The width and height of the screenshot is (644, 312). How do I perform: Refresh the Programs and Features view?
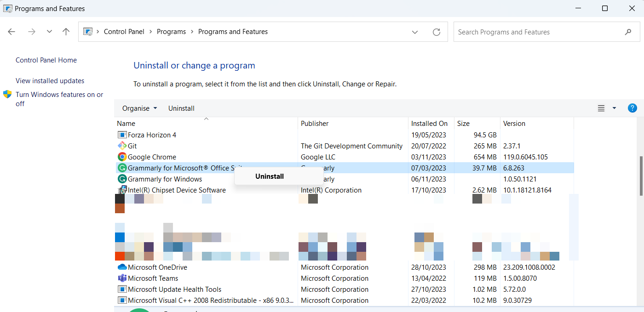pyautogui.click(x=437, y=32)
